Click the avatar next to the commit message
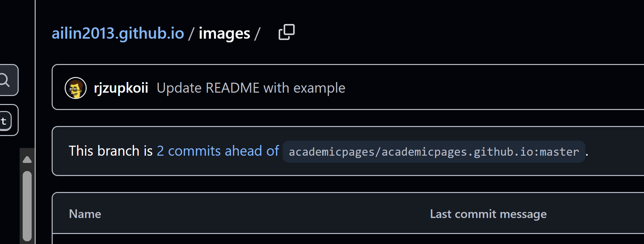Screen dimensions: 644x244 (x=75, y=88)
